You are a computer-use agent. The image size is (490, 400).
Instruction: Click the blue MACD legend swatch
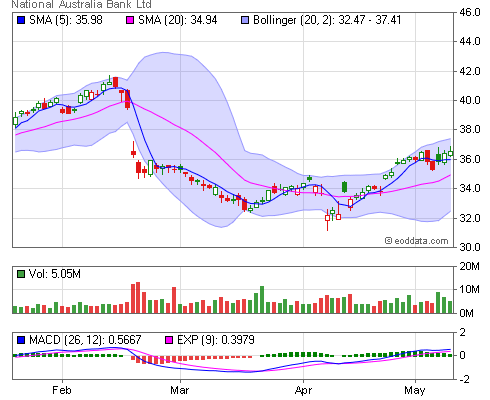pos(21,340)
